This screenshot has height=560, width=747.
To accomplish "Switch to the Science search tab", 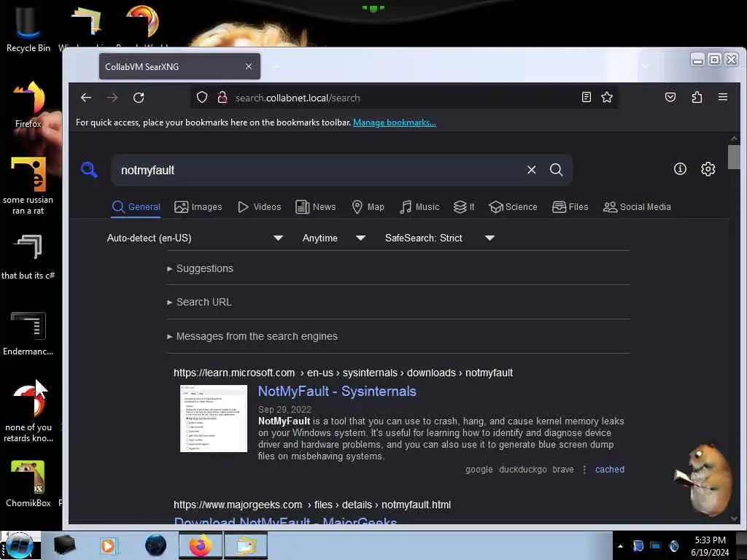I will [513, 206].
